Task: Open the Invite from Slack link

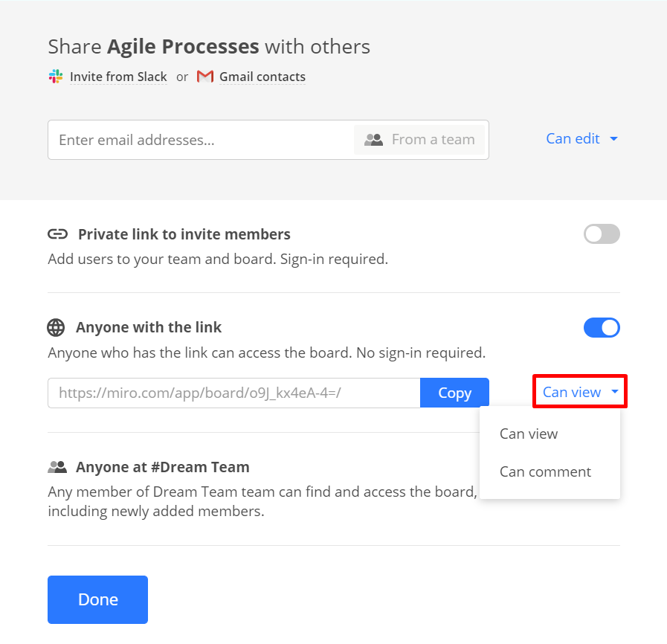Action: point(118,77)
